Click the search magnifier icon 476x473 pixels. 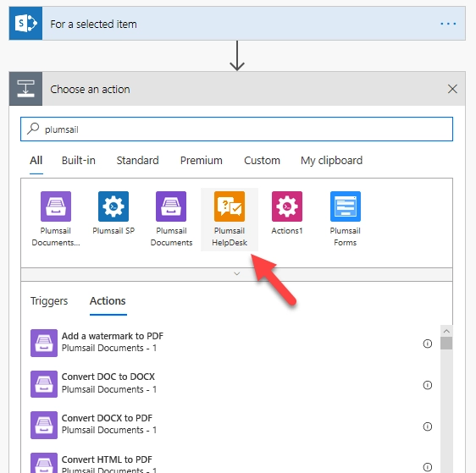point(33,129)
